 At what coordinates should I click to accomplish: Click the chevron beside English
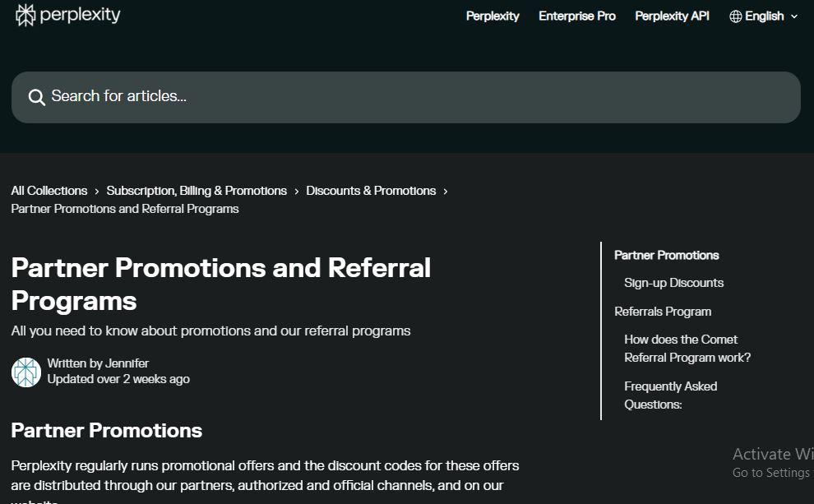pyautogui.click(x=794, y=16)
